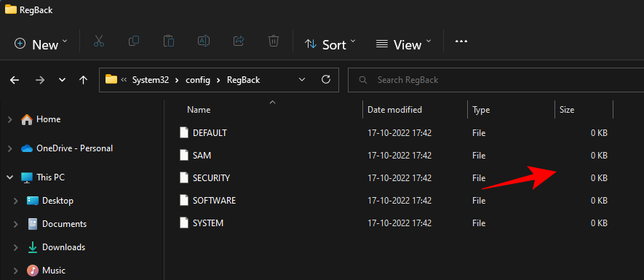Select the SYSTEM file name
The width and height of the screenshot is (644, 280).
coord(208,223)
